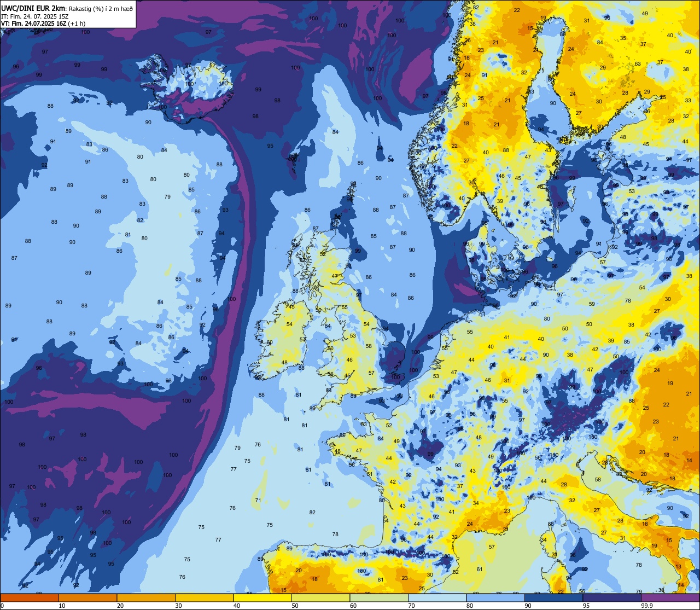The image size is (700, 610).
Task: Click the dark blue 90–95 legend swatch
Action: pyautogui.click(x=553, y=597)
